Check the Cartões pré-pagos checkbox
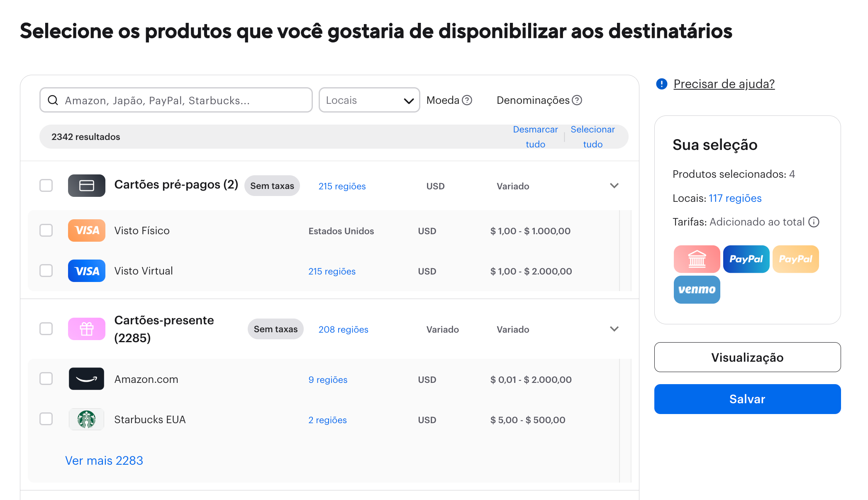This screenshot has width=868, height=500. pyautogui.click(x=46, y=186)
